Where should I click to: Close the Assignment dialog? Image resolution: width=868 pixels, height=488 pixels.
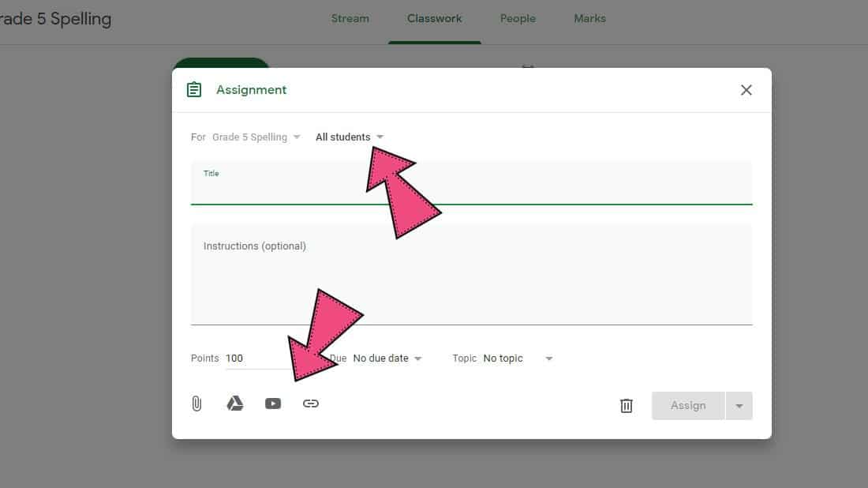(746, 90)
